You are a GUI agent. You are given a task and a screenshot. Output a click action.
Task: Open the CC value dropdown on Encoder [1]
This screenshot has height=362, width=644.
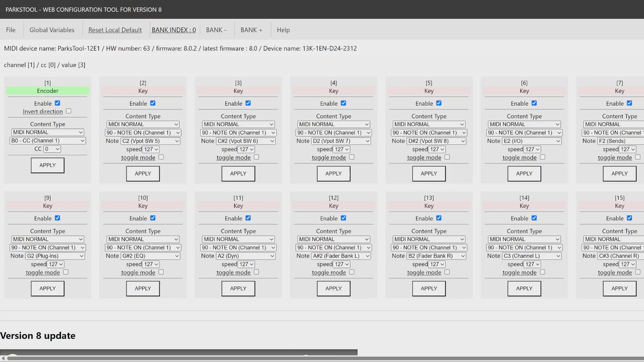click(x=52, y=149)
